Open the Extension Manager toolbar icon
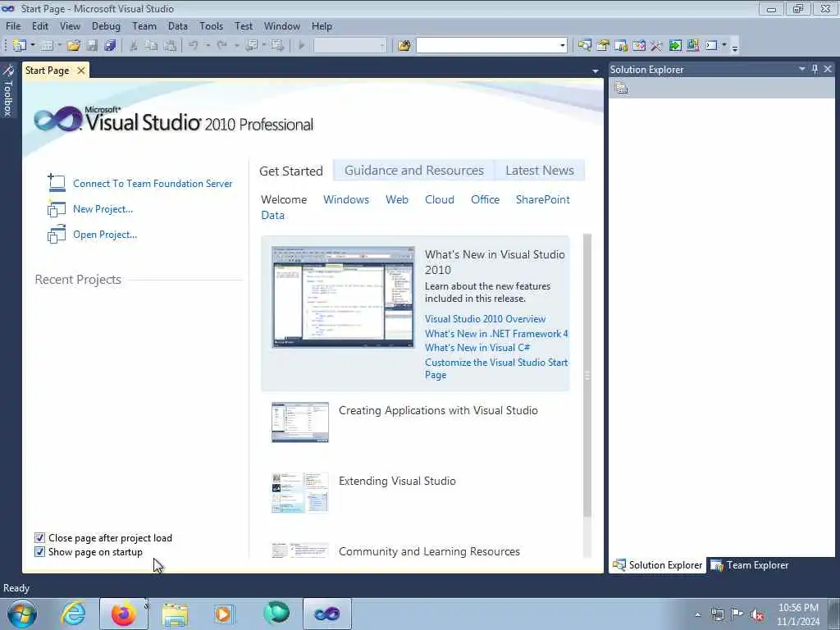Screen dimensions: 840x630 point(692,46)
